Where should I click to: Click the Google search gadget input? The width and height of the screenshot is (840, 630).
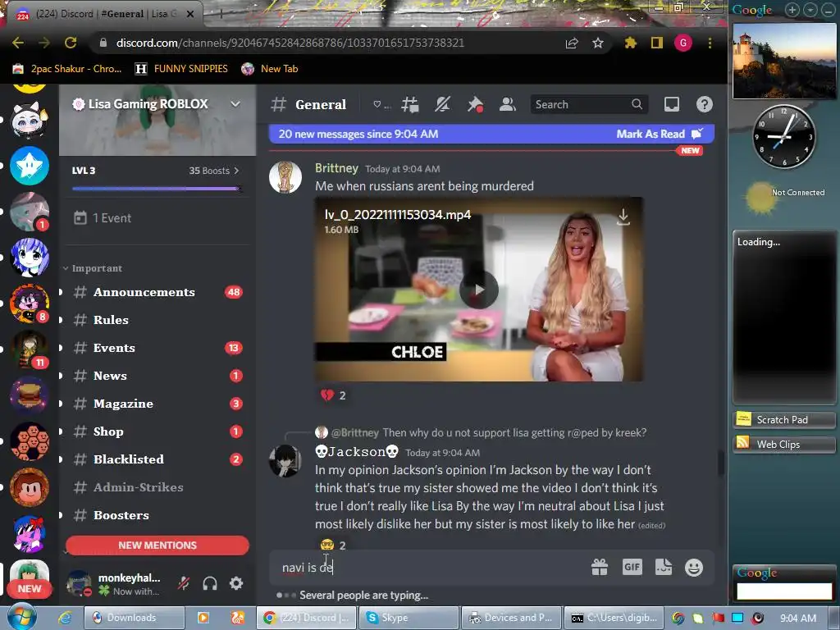pos(783,591)
